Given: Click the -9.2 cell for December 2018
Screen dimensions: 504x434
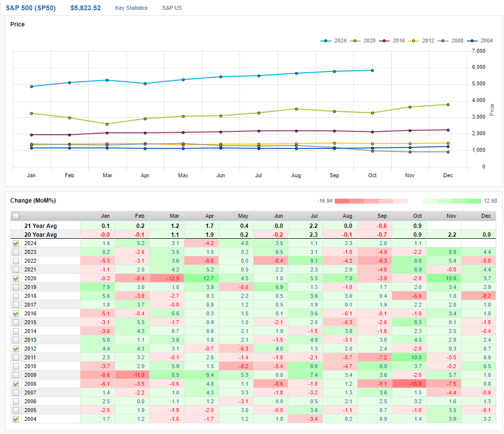Looking at the screenshot, I should pos(479,296).
